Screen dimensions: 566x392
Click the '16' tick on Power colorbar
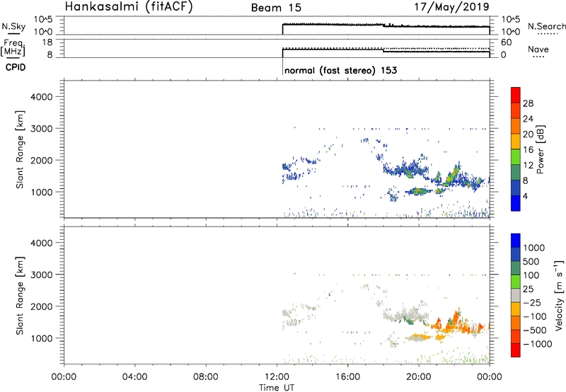tap(528, 149)
